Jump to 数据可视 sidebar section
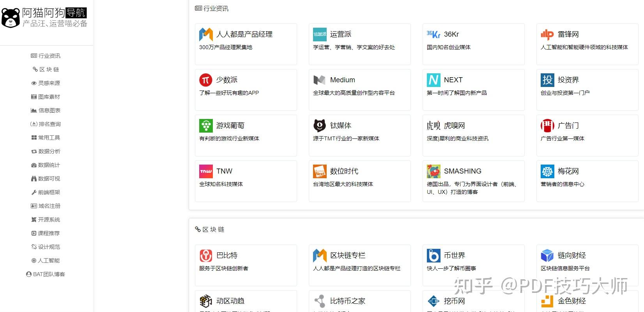644x312 pixels. pyautogui.click(x=46, y=179)
